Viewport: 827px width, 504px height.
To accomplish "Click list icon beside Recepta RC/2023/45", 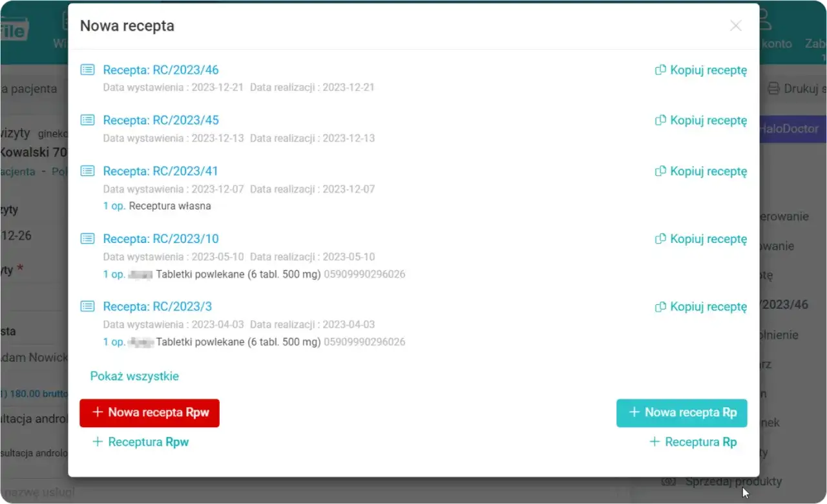I will coord(87,120).
